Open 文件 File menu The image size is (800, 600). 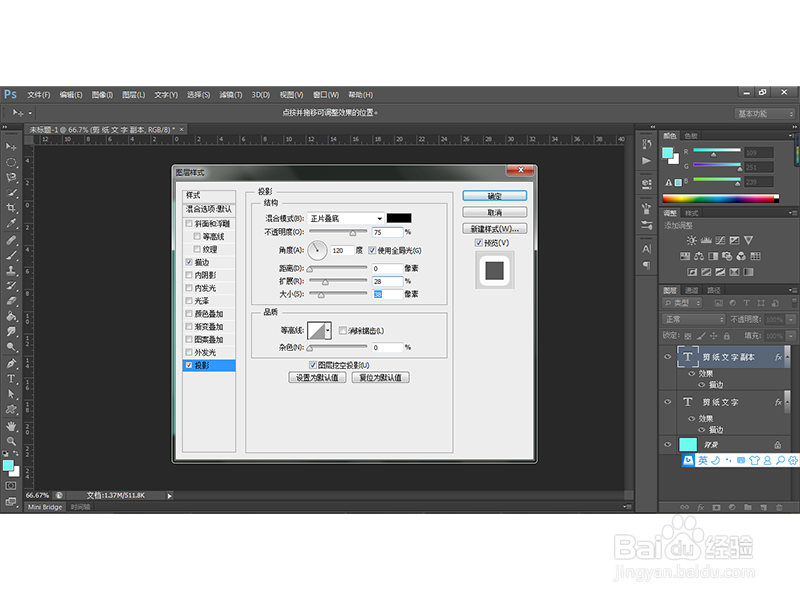(39, 95)
